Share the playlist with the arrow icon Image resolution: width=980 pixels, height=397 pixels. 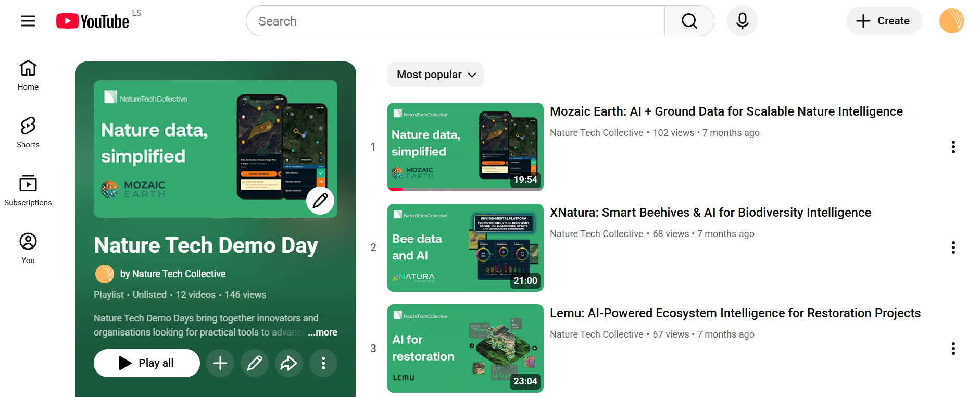(289, 363)
